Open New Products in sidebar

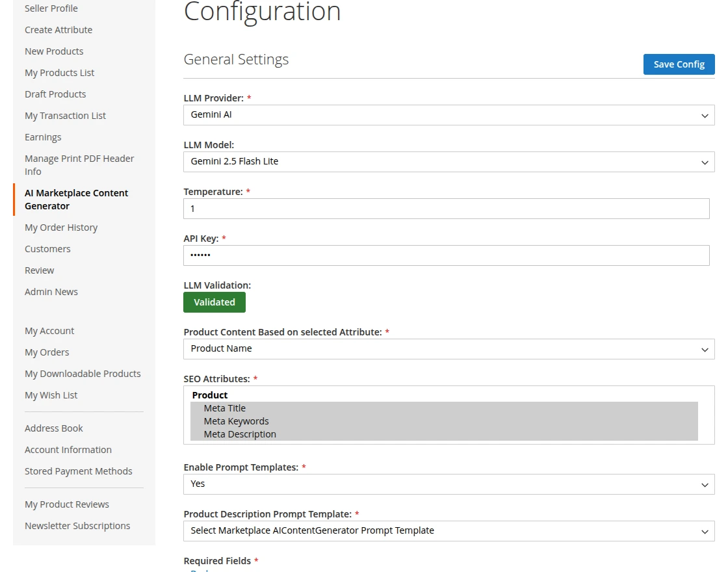tap(54, 51)
